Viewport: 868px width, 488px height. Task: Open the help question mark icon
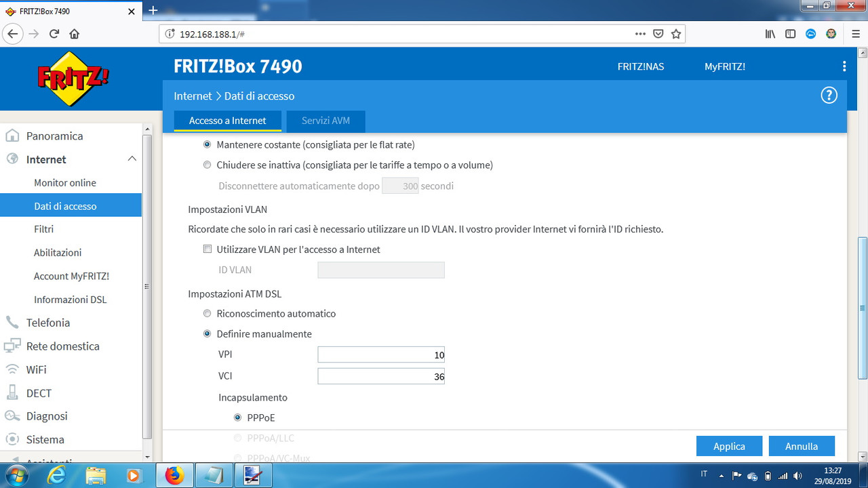coord(829,96)
